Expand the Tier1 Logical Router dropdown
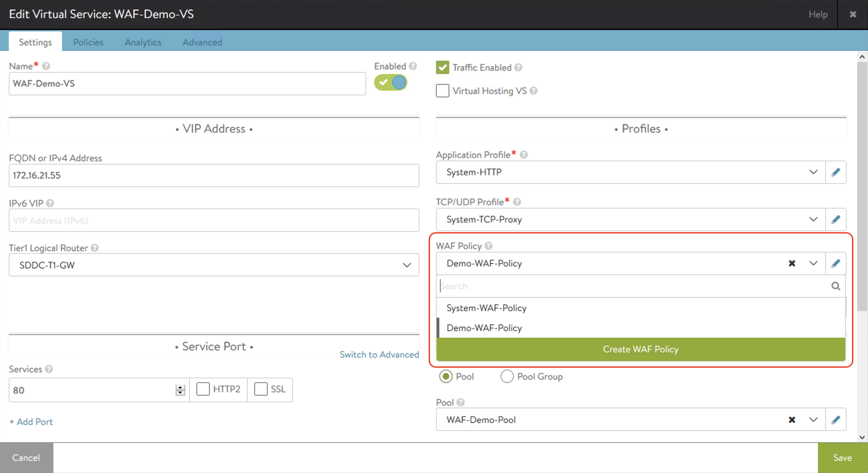Image resolution: width=868 pixels, height=473 pixels. (407, 265)
